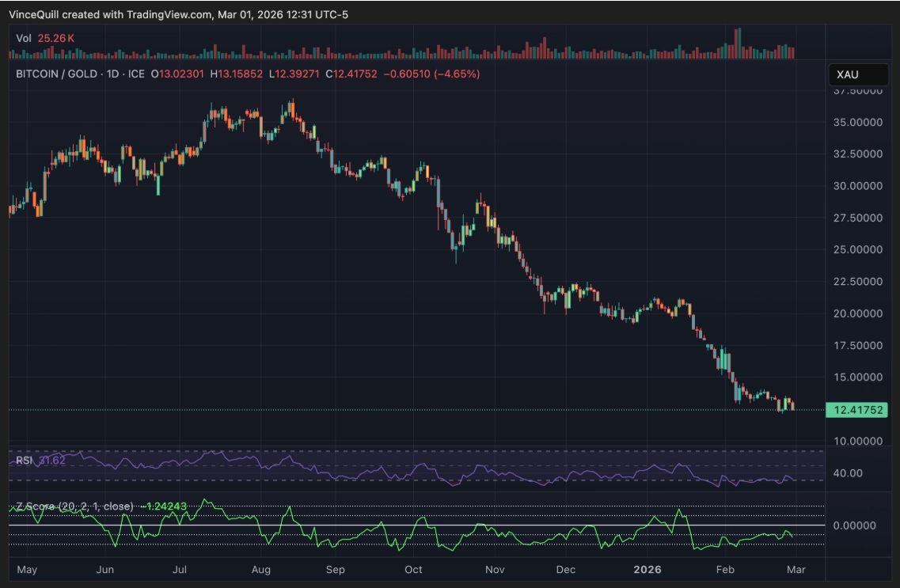Click the 15.00000 price axis label
The width and height of the screenshot is (900, 588).
[857, 377]
